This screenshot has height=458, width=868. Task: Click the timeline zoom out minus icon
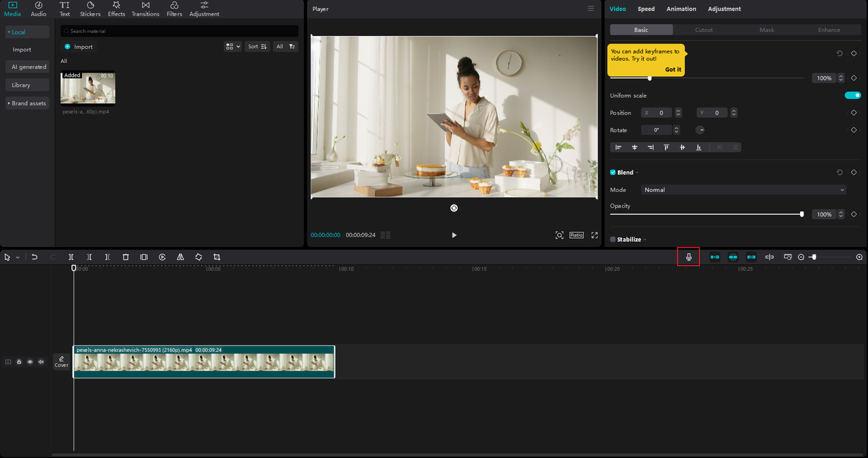click(x=801, y=257)
